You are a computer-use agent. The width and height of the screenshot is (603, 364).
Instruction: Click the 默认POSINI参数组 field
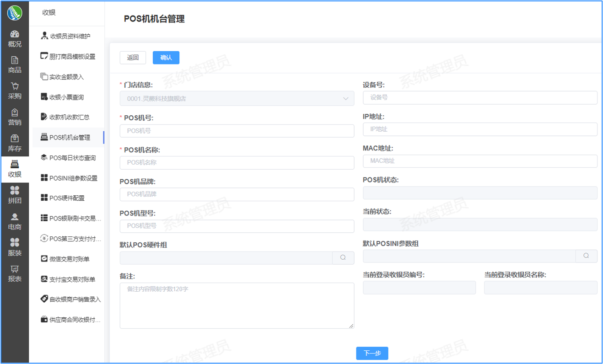tap(469, 256)
